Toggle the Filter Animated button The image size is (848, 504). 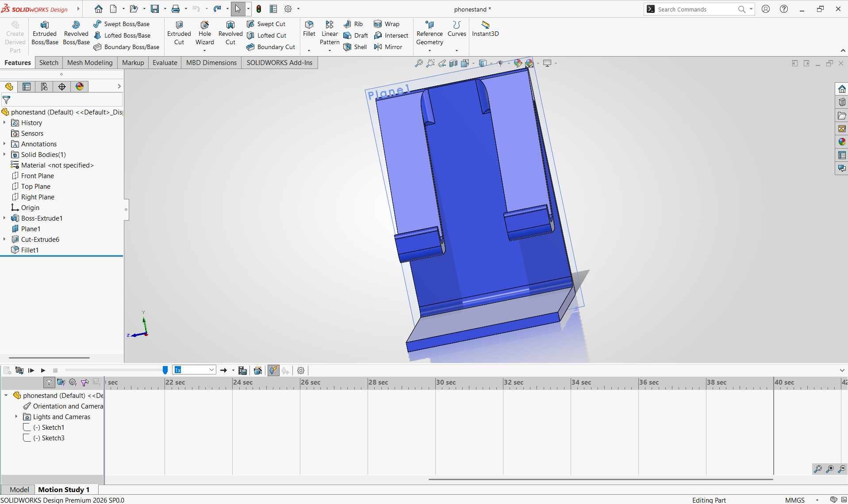61,382
